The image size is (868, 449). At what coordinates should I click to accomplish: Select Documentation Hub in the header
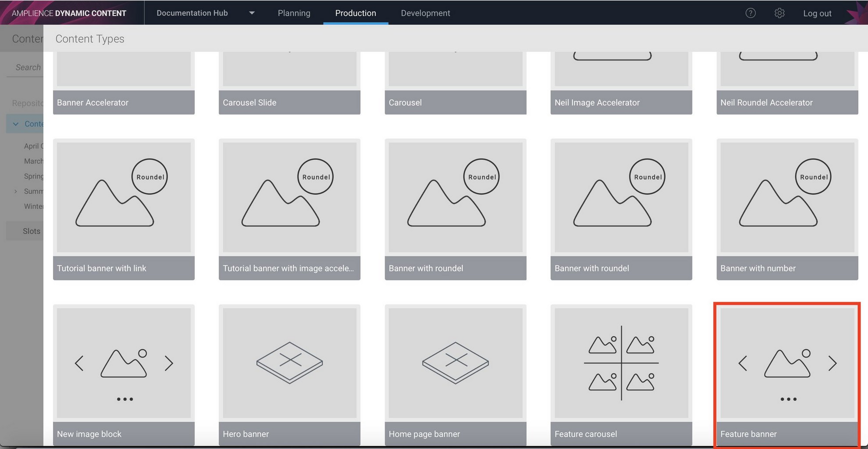pyautogui.click(x=192, y=13)
